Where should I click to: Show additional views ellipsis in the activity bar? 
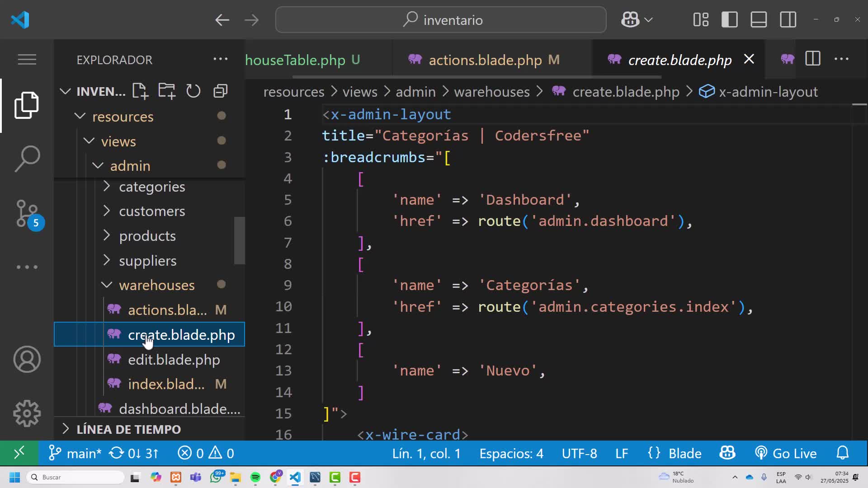[27, 267]
